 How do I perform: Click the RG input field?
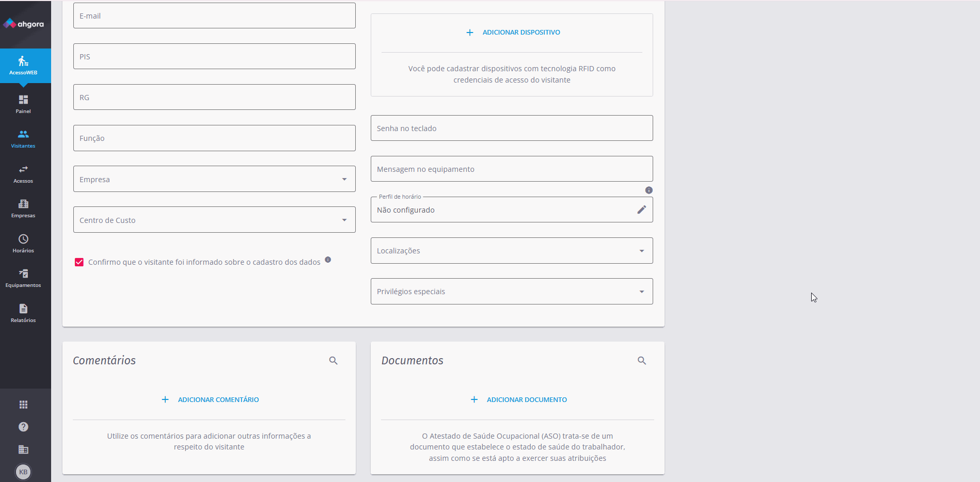click(x=214, y=97)
